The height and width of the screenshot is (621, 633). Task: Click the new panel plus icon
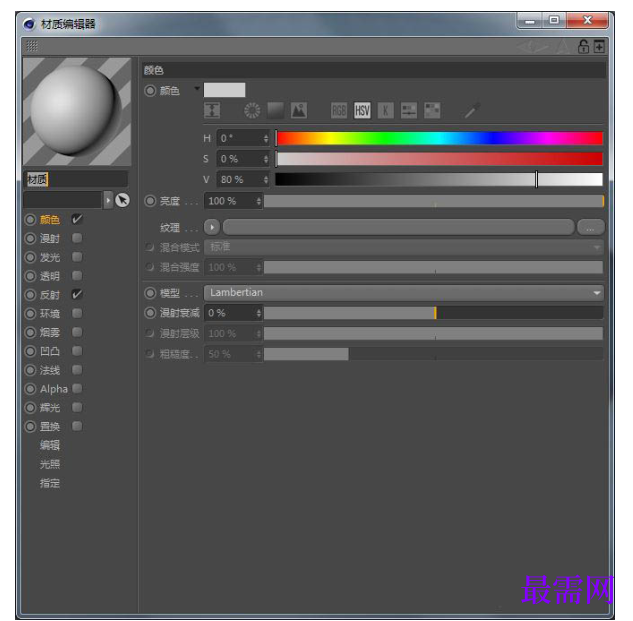tap(599, 46)
